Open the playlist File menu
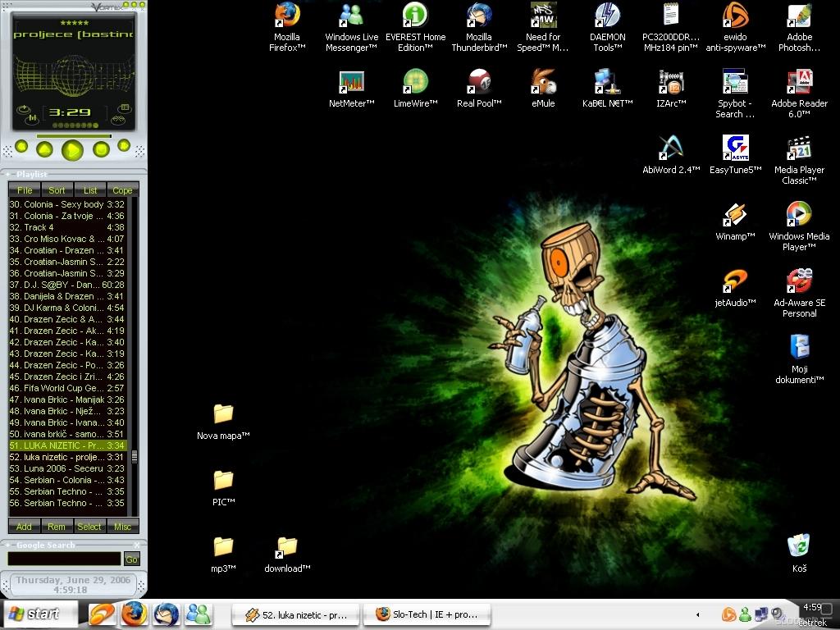 pyautogui.click(x=25, y=190)
